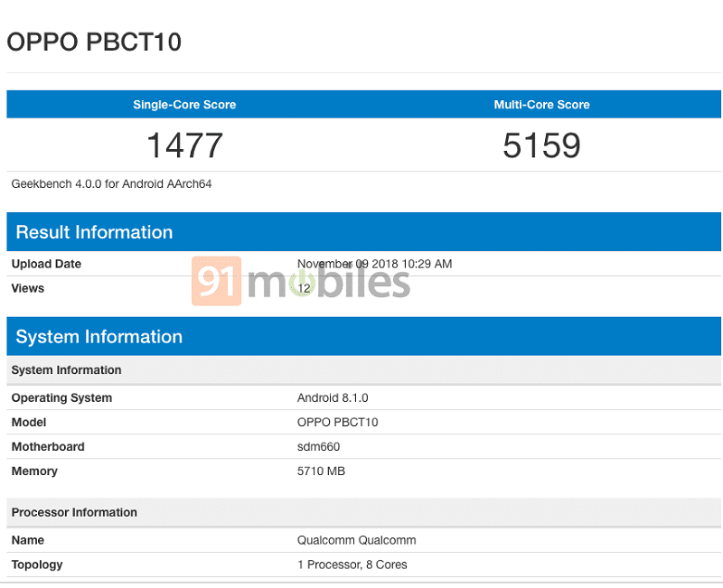723x588 pixels.
Task: Click the single-core score value 1477
Action: 185,145
